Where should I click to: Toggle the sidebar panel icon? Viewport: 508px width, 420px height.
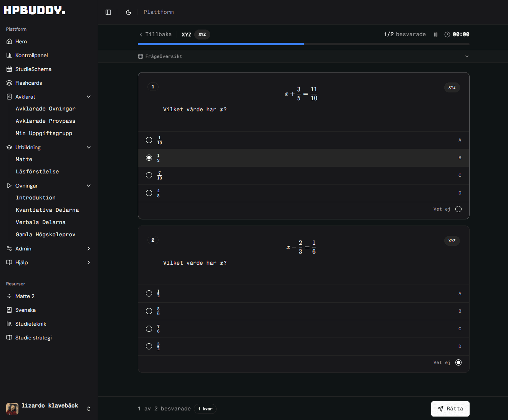coord(108,12)
